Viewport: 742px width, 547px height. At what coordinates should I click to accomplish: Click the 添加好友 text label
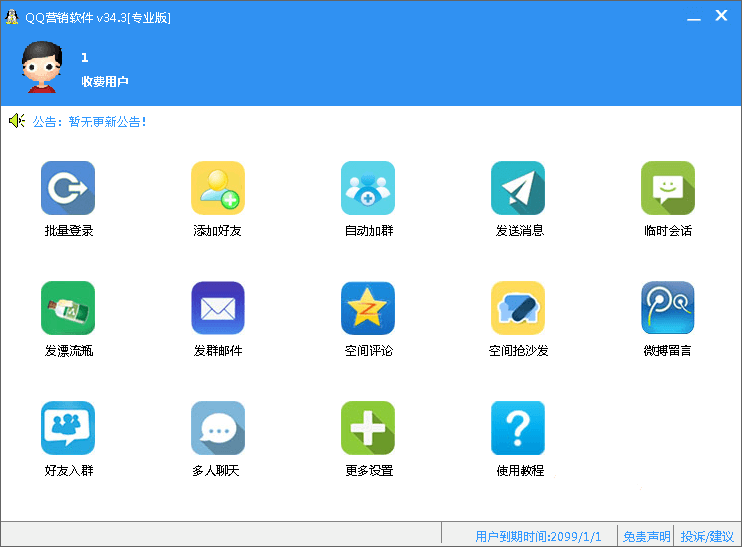pyautogui.click(x=218, y=230)
